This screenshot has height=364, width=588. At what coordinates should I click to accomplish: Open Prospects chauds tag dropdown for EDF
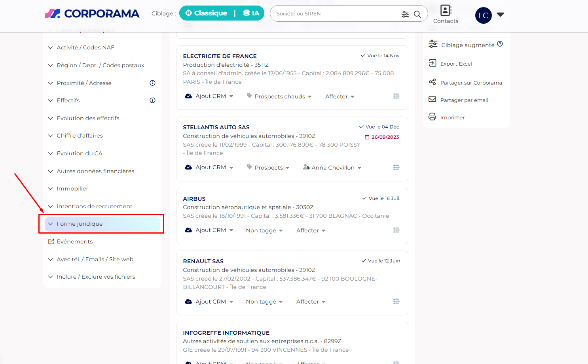[x=280, y=96]
